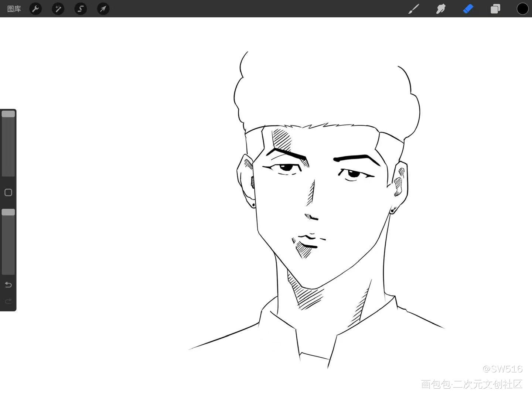Open the Layers panel
Viewport: 532px width, 399px height.
tap(495, 9)
